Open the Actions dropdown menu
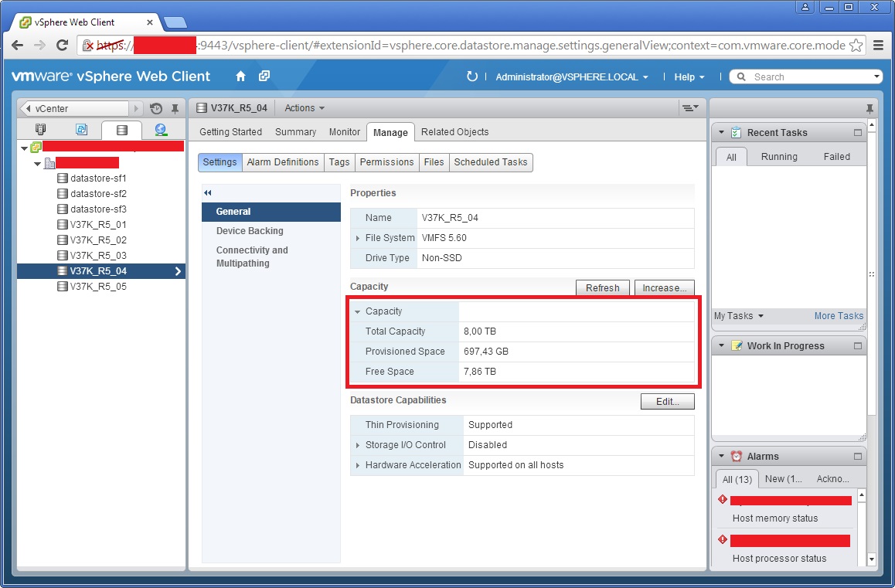 305,108
